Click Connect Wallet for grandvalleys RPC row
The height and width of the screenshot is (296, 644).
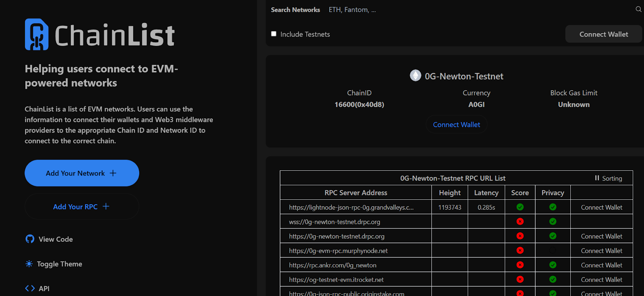(601, 207)
